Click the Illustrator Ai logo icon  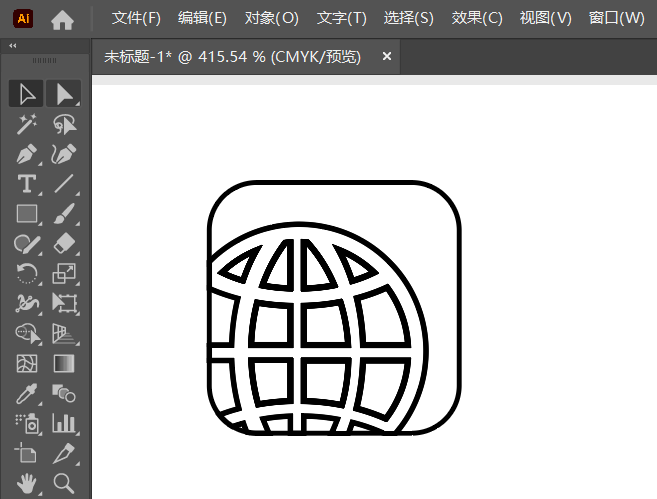point(23,18)
